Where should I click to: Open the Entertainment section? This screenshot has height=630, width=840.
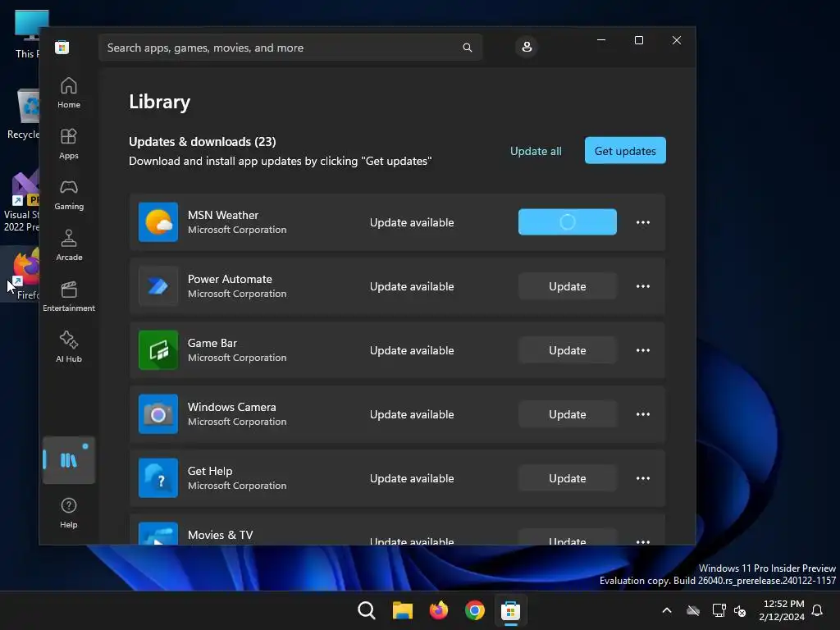tap(69, 296)
